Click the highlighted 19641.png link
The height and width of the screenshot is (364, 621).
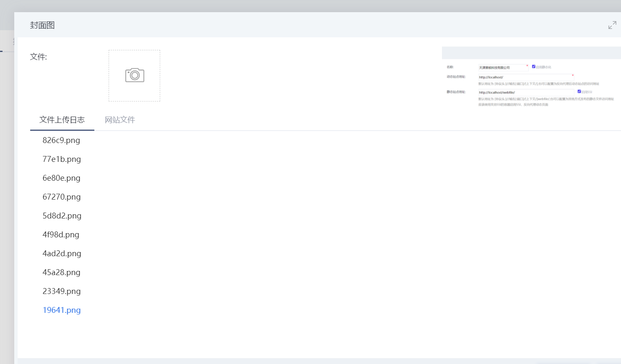point(62,310)
